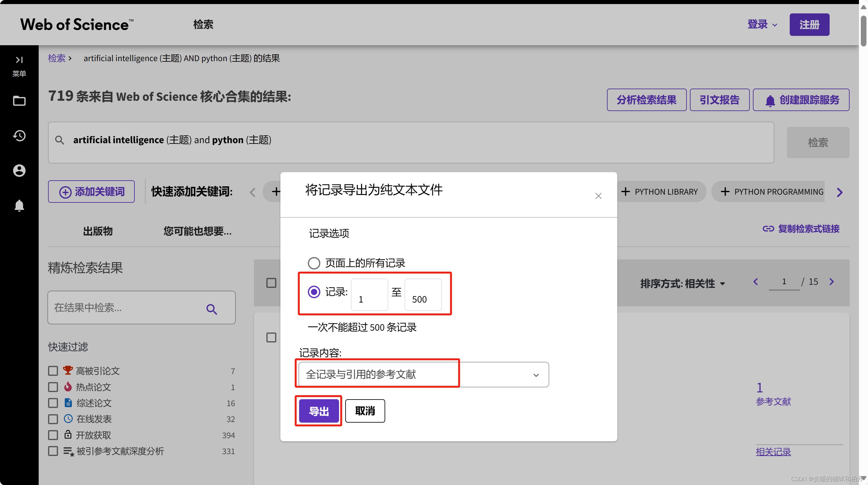Open the 记录内容 dropdown
868x485 pixels.
pos(423,375)
